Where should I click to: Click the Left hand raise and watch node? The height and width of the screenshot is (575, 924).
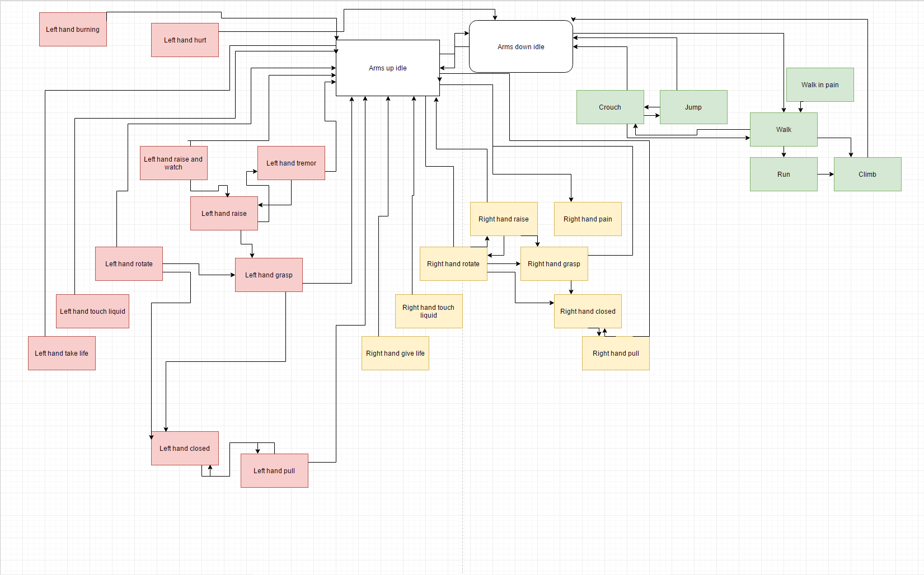tap(173, 163)
